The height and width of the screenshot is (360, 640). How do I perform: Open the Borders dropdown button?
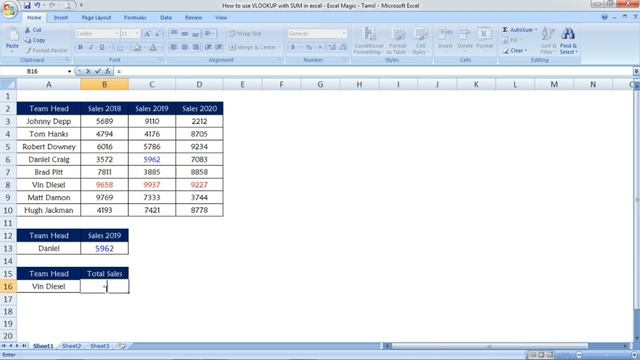[x=122, y=47]
